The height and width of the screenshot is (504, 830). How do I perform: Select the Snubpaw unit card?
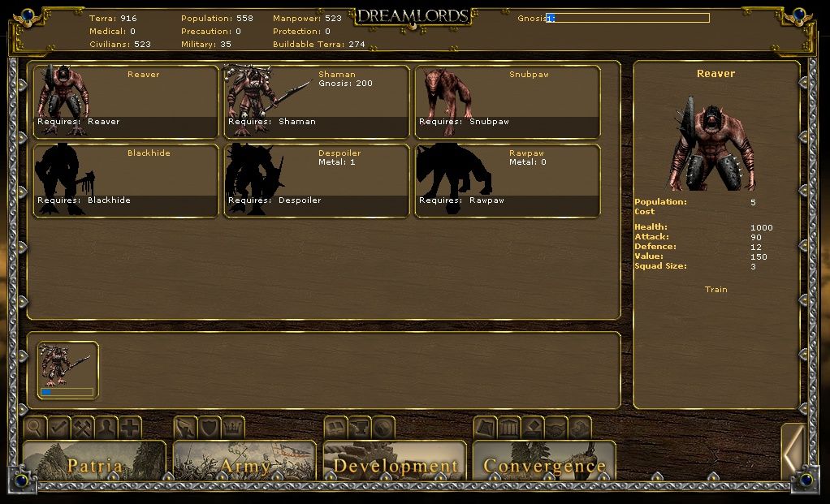point(508,101)
